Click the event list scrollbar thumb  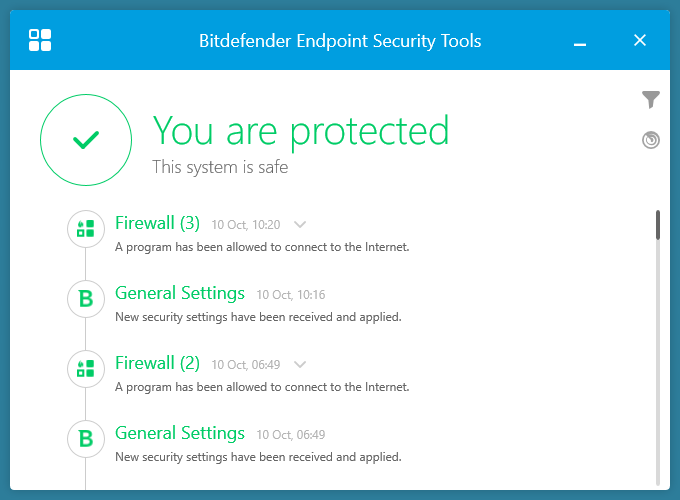click(x=657, y=225)
